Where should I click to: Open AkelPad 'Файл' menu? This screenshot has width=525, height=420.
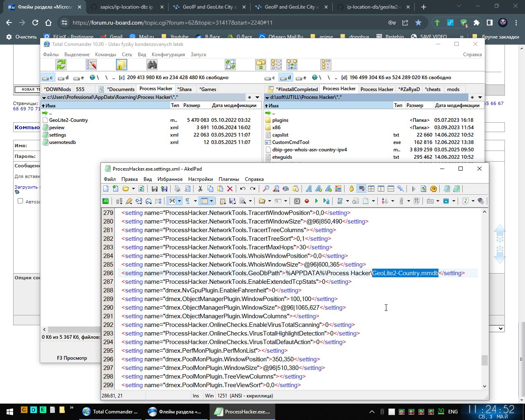[x=110, y=179]
